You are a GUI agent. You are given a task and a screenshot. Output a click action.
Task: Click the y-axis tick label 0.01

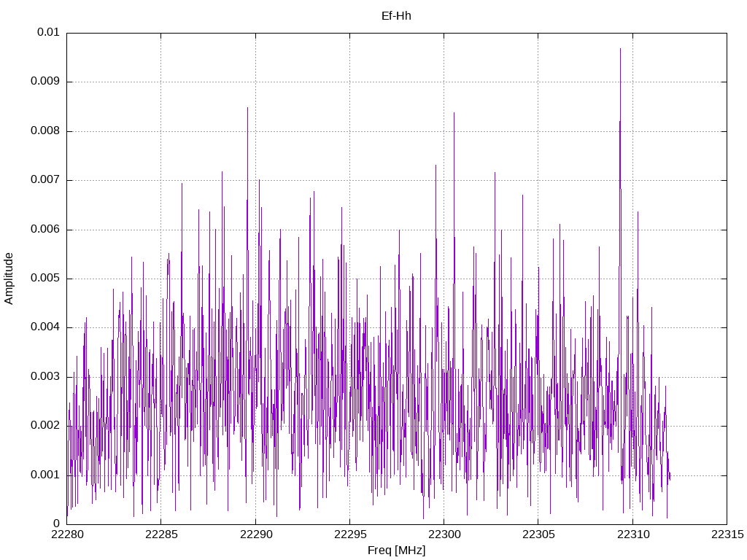[x=48, y=32]
